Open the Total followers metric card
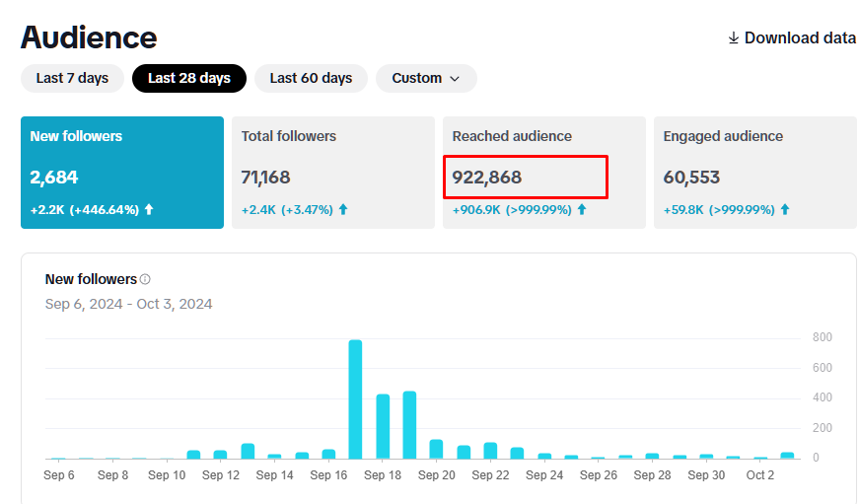 (x=332, y=173)
